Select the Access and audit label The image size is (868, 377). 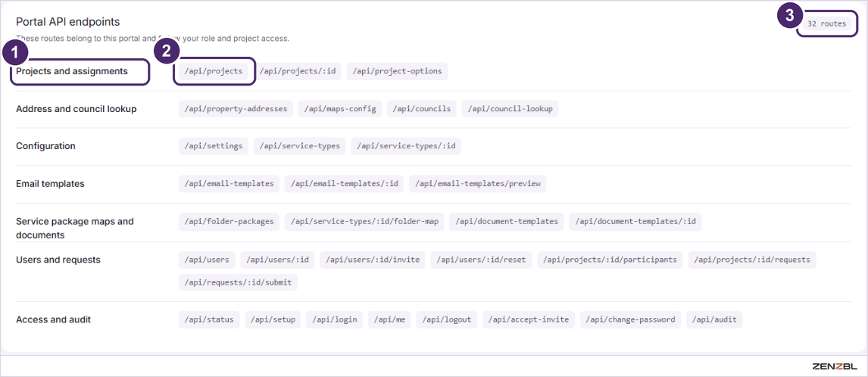54,320
